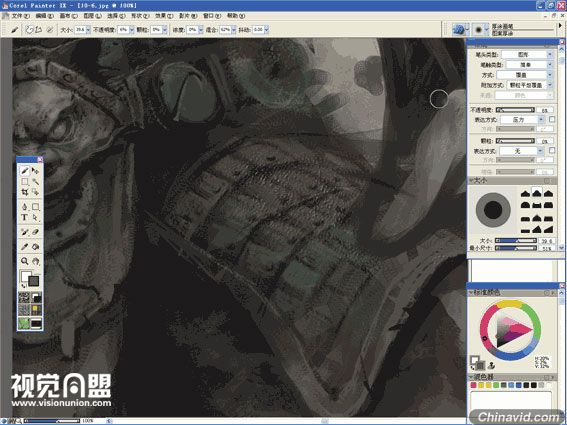Select the Text tool
Image resolution: width=567 pixels, height=425 pixels.
[x=25, y=218]
